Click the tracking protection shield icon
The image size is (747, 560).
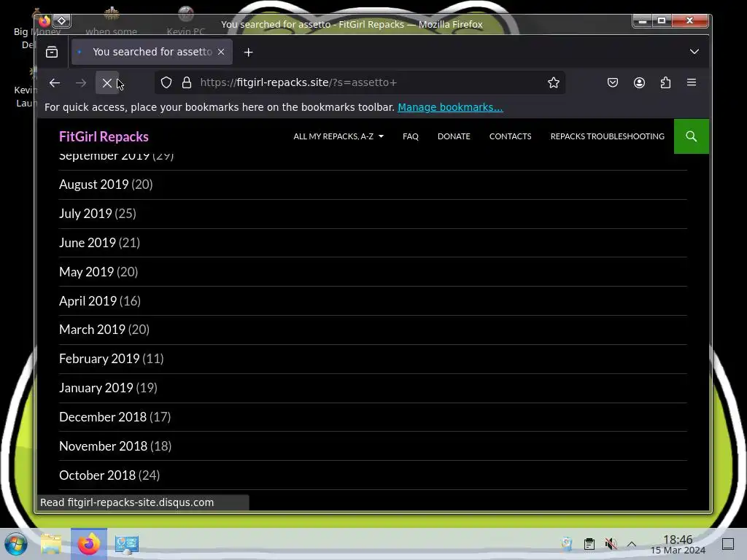pyautogui.click(x=166, y=83)
